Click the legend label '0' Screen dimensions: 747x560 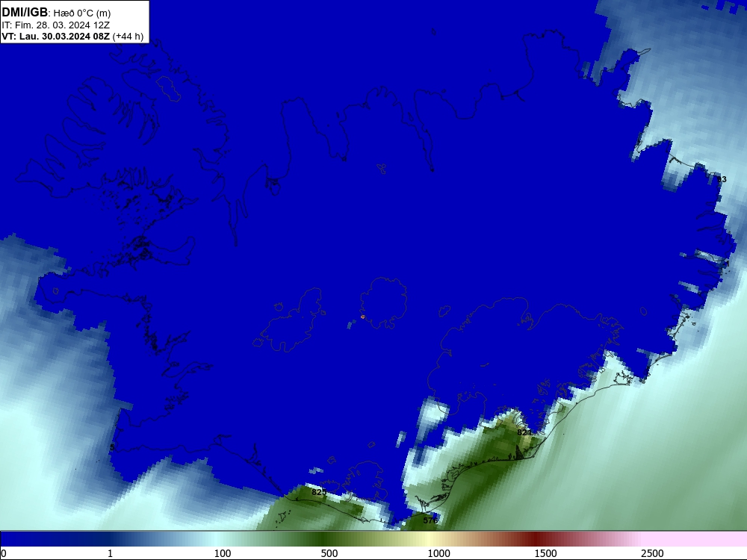[x=4, y=553]
